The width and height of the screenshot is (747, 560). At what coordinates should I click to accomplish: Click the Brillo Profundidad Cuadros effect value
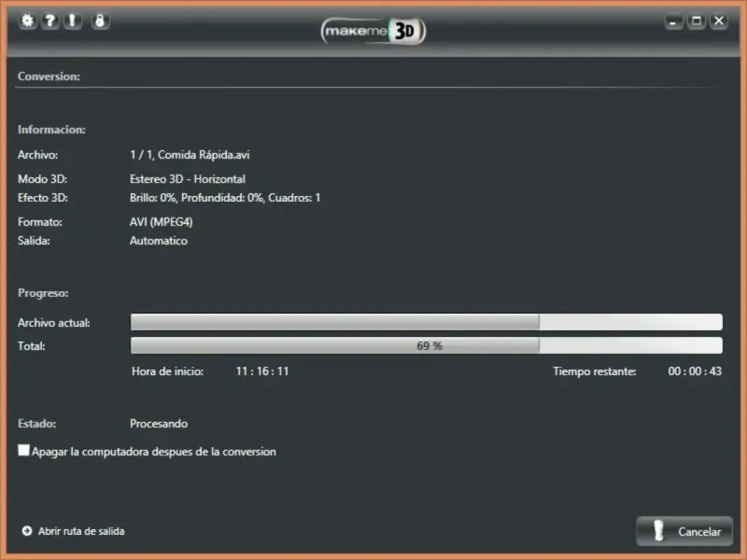point(225,198)
